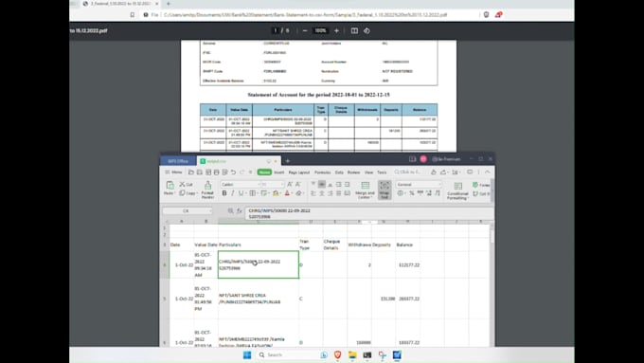Decrease font size with the smaller A icon
This screenshot has height=363, width=644.
coord(298,185)
